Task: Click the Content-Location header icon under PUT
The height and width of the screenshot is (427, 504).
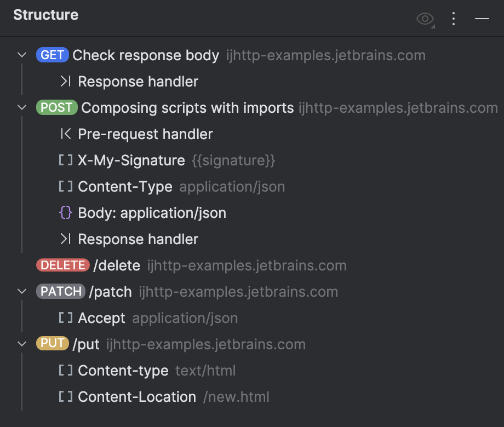Action: click(x=66, y=396)
